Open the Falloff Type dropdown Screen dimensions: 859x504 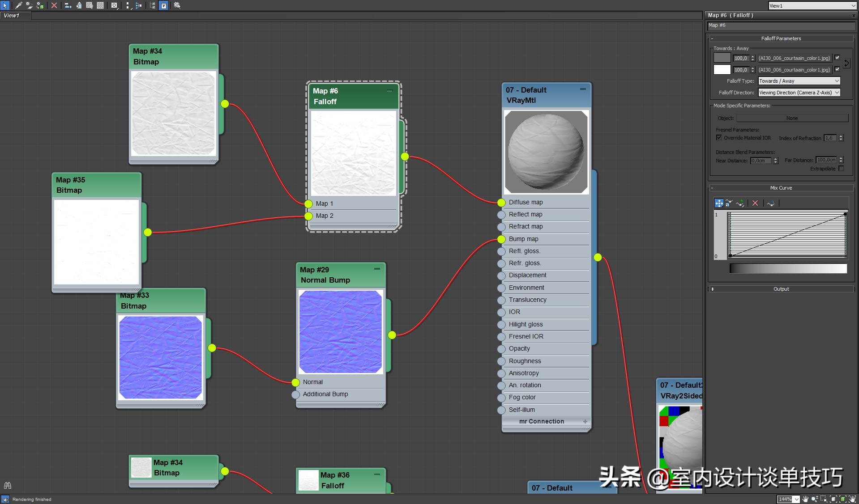(x=799, y=81)
